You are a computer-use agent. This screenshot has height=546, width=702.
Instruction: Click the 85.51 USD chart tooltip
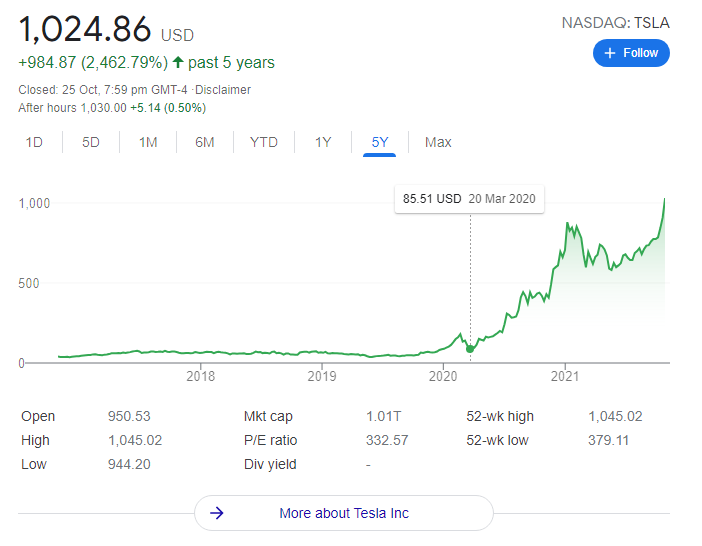(469, 199)
